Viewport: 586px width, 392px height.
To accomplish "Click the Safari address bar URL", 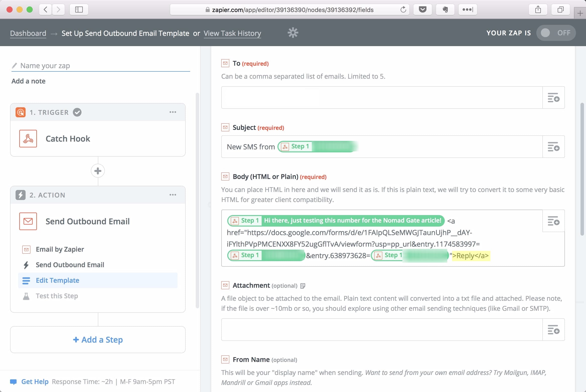I will coord(290,10).
